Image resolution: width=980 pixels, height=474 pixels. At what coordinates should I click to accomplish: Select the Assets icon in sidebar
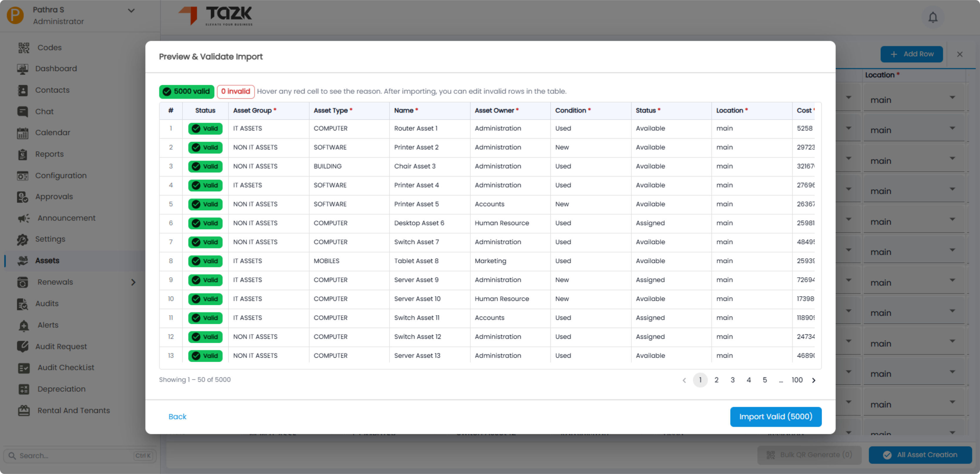pyautogui.click(x=22, y=261)
